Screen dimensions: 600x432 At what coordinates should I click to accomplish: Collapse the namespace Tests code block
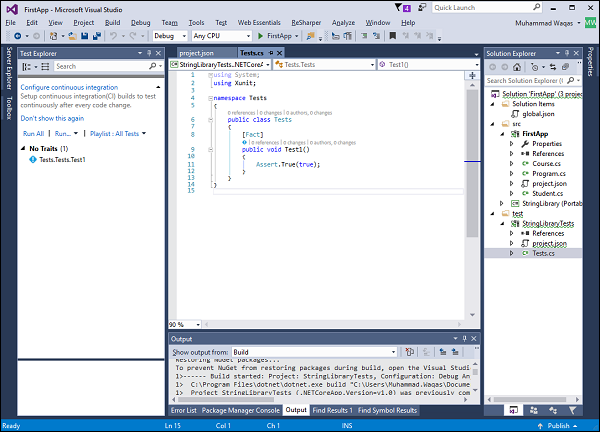tap(211, 98)
